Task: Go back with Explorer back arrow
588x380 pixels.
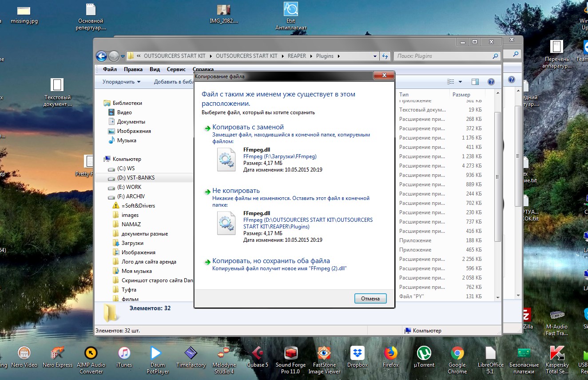Action: coord(101,56)
